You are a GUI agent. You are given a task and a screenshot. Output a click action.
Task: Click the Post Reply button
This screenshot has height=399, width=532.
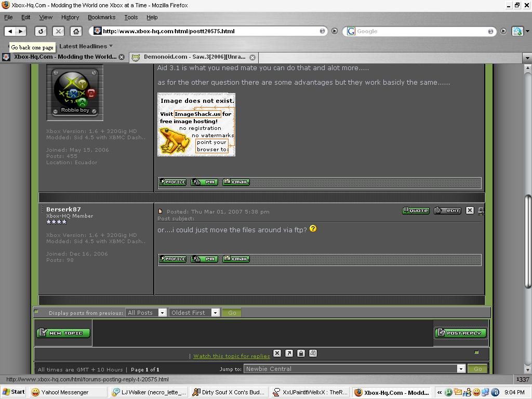pos(460,333)
